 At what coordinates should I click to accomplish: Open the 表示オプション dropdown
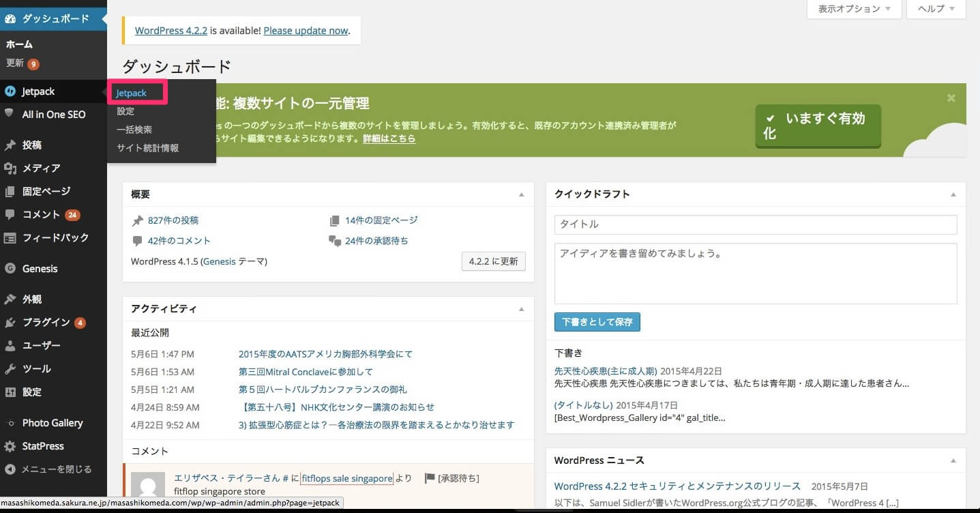tap(855, 9)
